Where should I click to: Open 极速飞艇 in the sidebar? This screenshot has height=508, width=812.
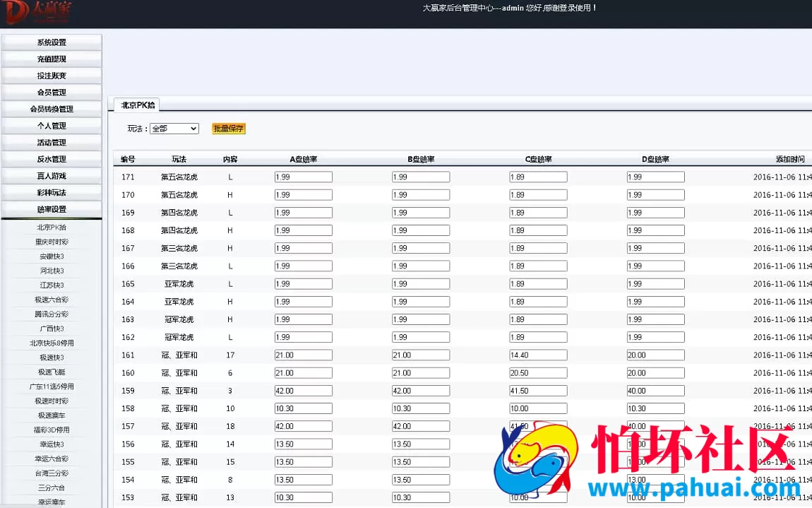52,372
